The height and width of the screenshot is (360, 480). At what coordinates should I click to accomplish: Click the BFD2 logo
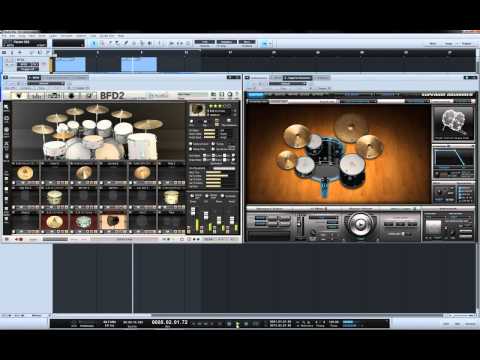(x=112, y=96)
